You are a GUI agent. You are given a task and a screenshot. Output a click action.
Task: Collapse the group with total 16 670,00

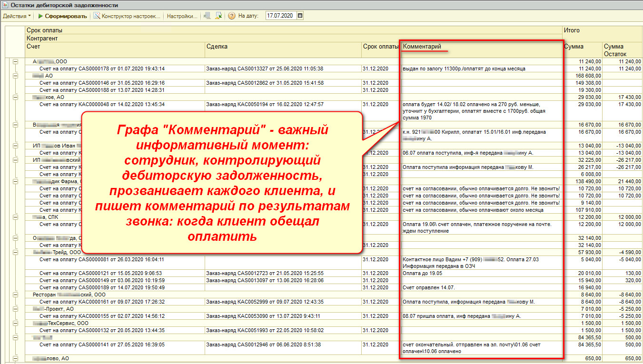[15, 125]
